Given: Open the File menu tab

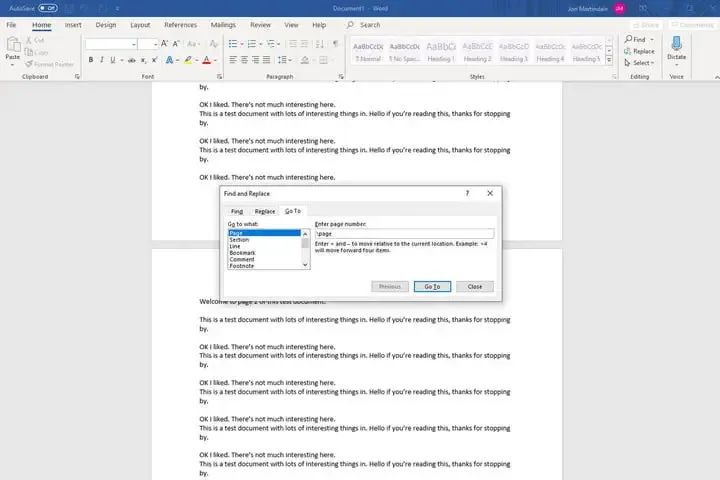Looking at the screenshot, I should pos(11,25).
